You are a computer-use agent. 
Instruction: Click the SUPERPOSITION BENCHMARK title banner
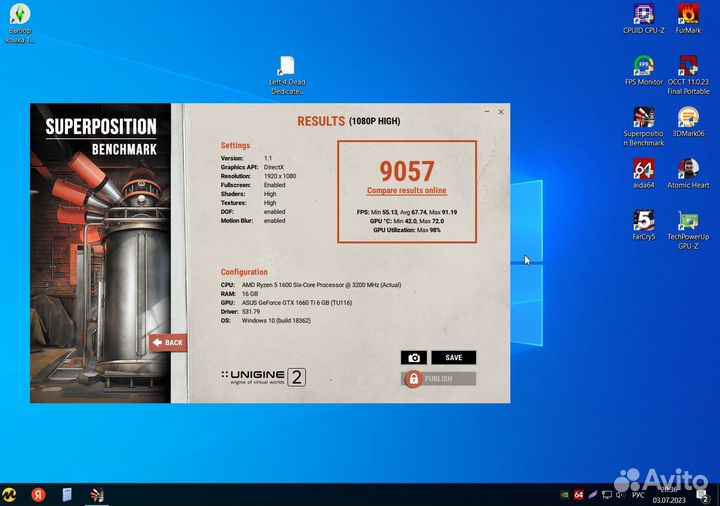(x=101, y=137)
